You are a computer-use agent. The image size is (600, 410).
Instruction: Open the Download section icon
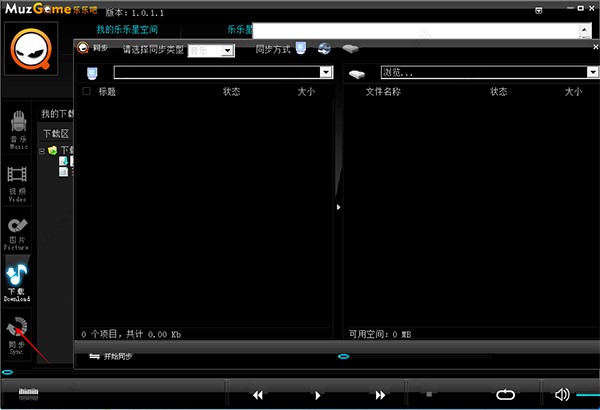[17, 282]
